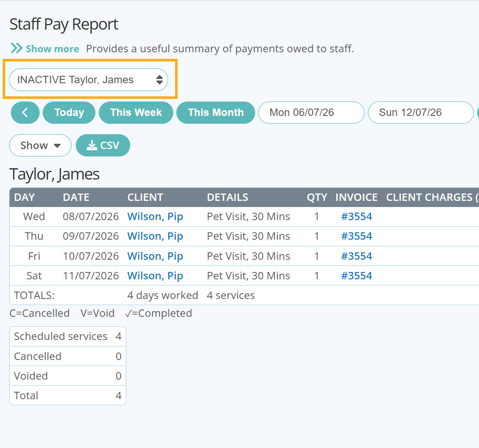The width and height of the screenshot is (479, 448).
Task: Click the QTY column header
Action: click(x=317, y=197)
